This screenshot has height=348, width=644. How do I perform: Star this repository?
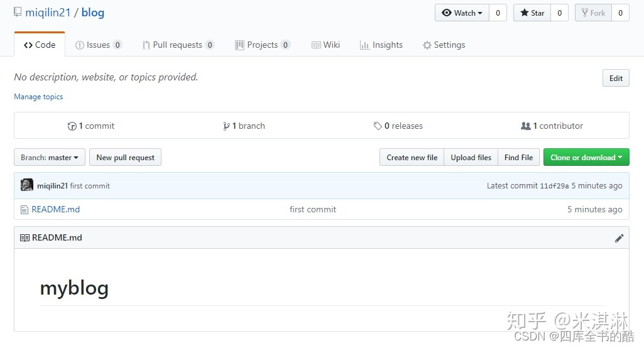(532, 13)
